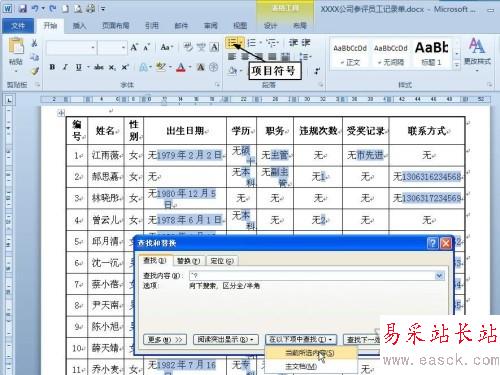This screenshot has width=500, height=375.
Task: Grow the font size
Action: pos(134,47)
